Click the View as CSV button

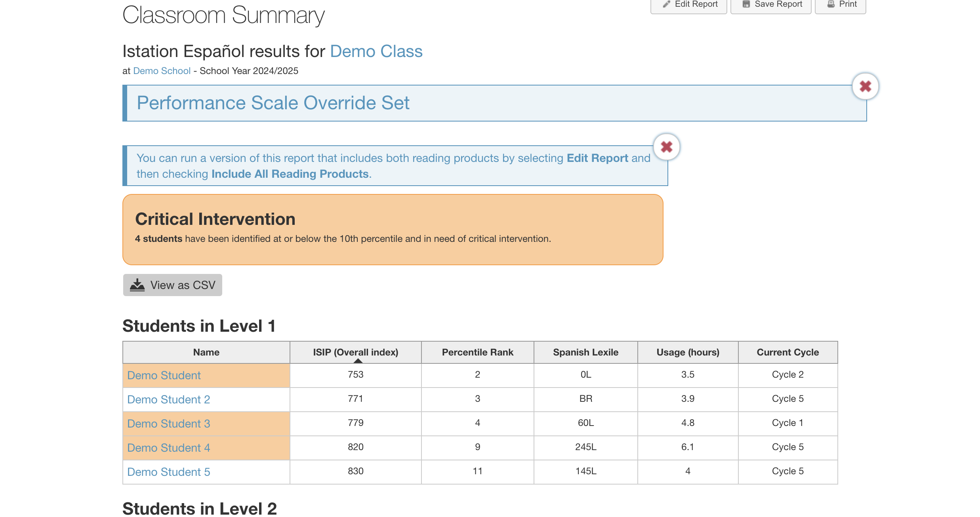click(172, 285)
